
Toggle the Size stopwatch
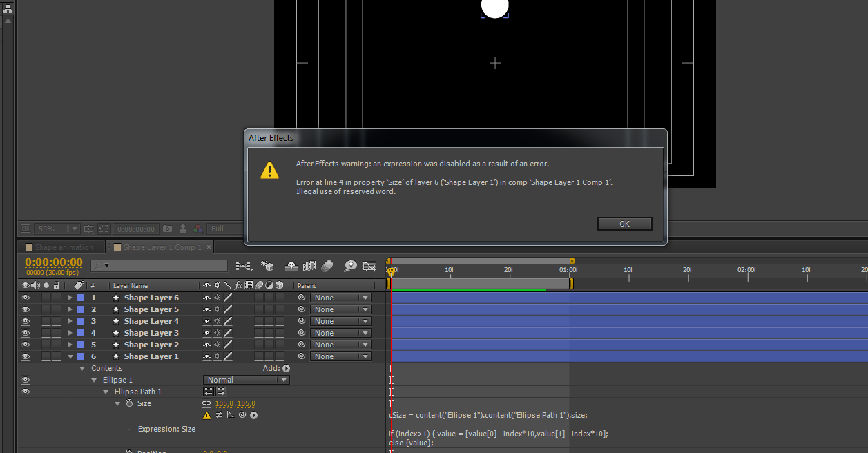click(x=129, y=404)
